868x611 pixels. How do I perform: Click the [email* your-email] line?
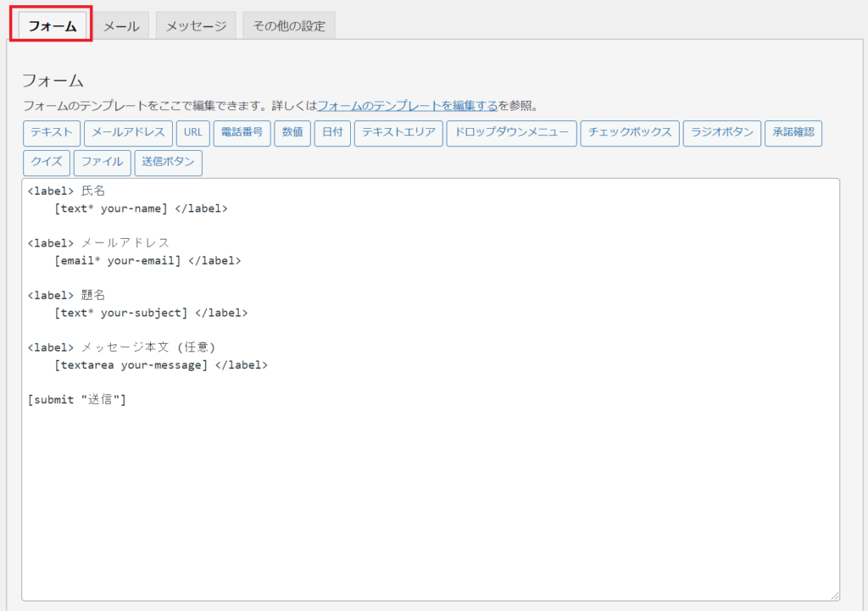(147, 261)
